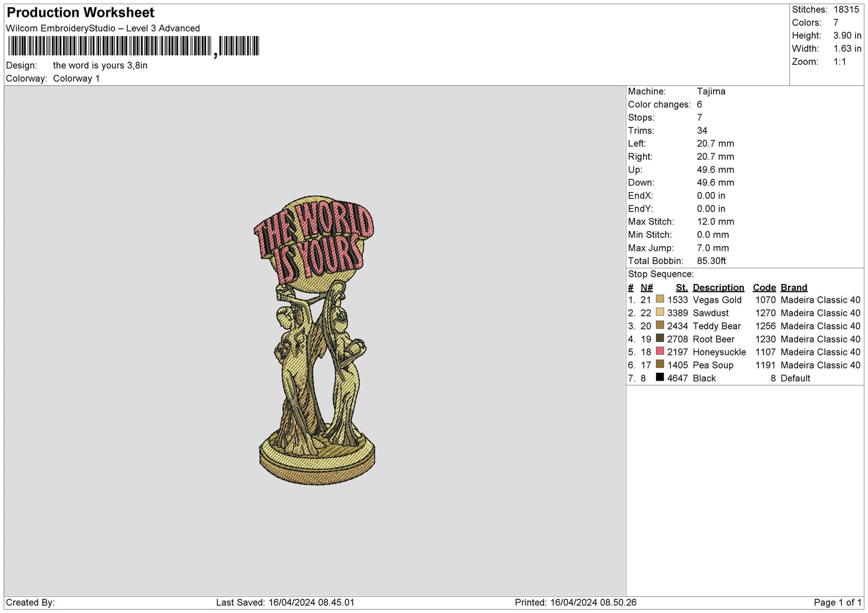Click the 'Code' column header
Image resolution: width=868 pixels, height=613 pixels.
click(764, 288)
